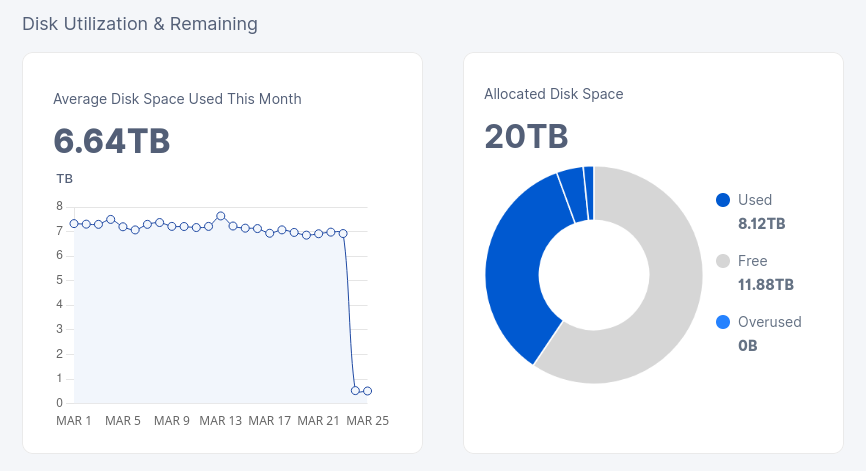The image size is (866, 471).
Task: Select the Overused legend label
Action: [769, 322]
